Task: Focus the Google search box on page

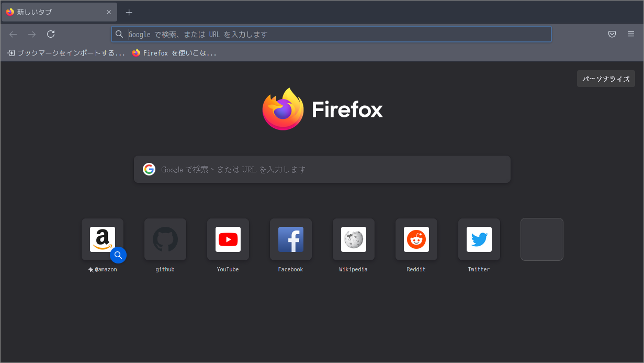Action: coord(322,169)
